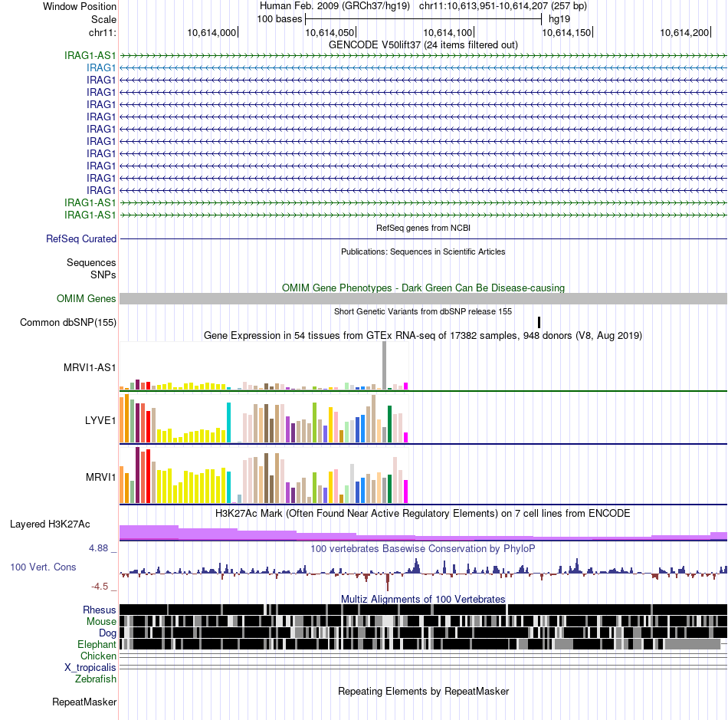
Task: Click the 10,614,150 coordinate marker
Action: point(566,32)
